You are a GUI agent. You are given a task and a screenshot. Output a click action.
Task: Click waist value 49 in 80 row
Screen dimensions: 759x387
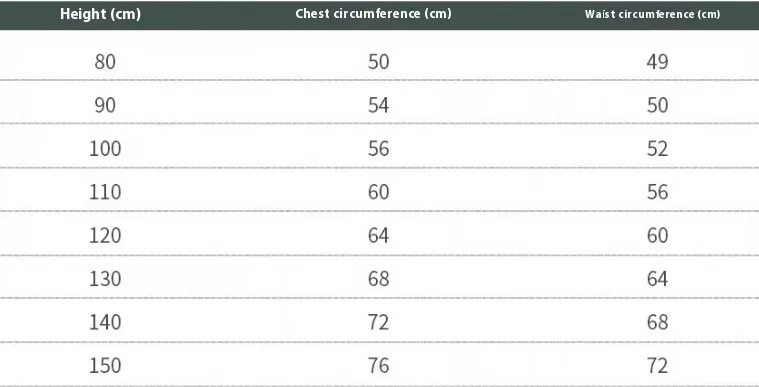tap(657, 62)
